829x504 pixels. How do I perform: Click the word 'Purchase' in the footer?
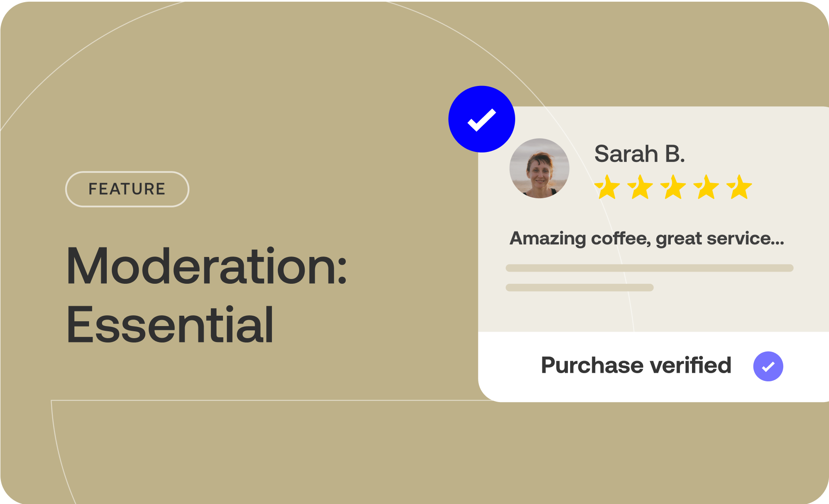pyautogui.click(x=592, y=365)
